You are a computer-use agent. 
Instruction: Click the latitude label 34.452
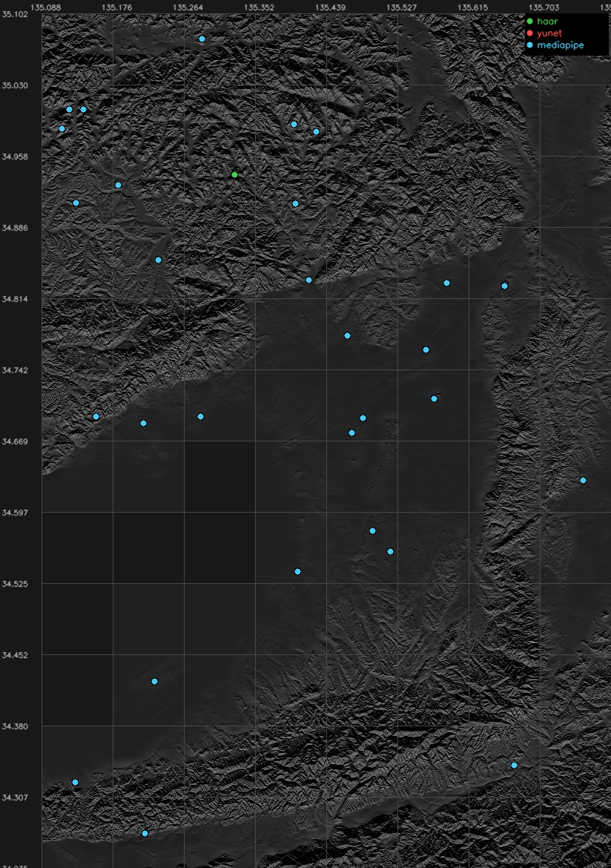[15, 655]
